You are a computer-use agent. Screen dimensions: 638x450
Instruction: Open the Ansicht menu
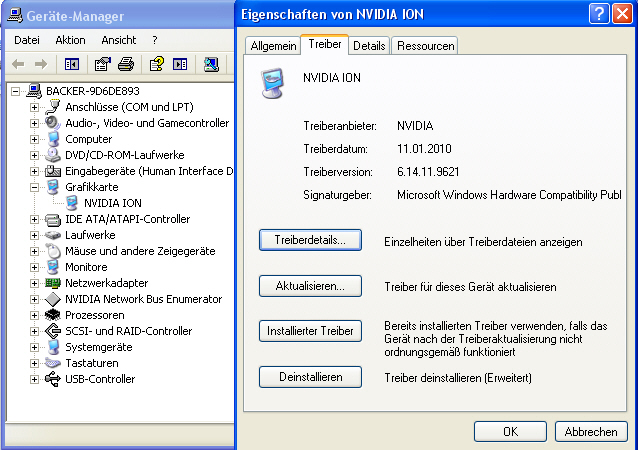(119, 40)
